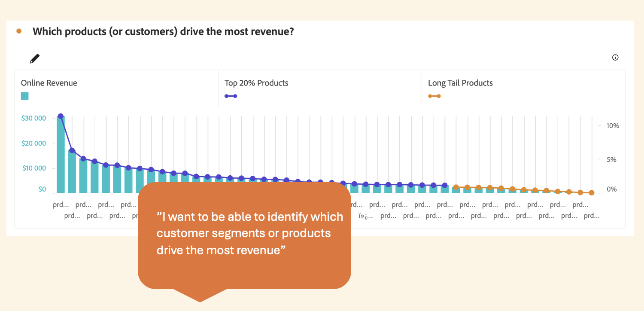Click the $30 000 axis label
644x311 pixels.
click(x=33, y=118)
